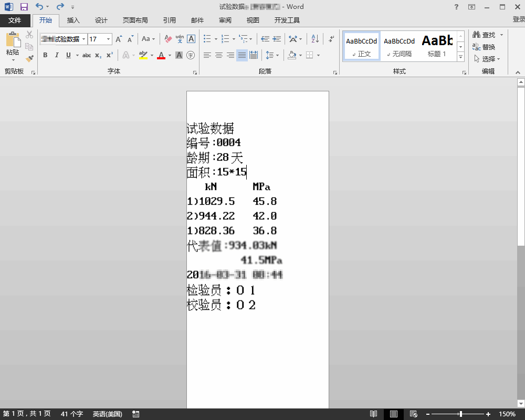Copy the selection with the copy icon
This screenshot has width=525, height=420.
[x=29, y=47]
